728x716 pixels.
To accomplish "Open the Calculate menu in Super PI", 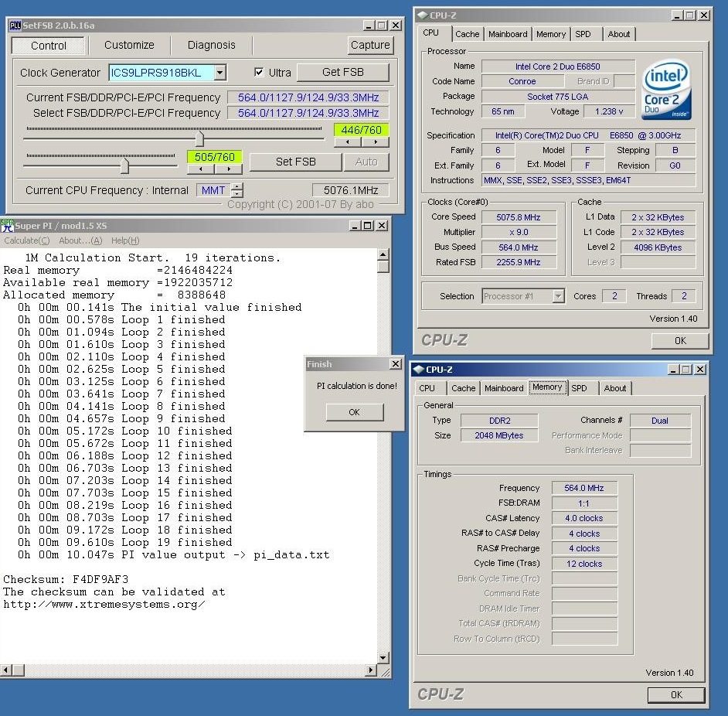I will (x=26, y=240).
